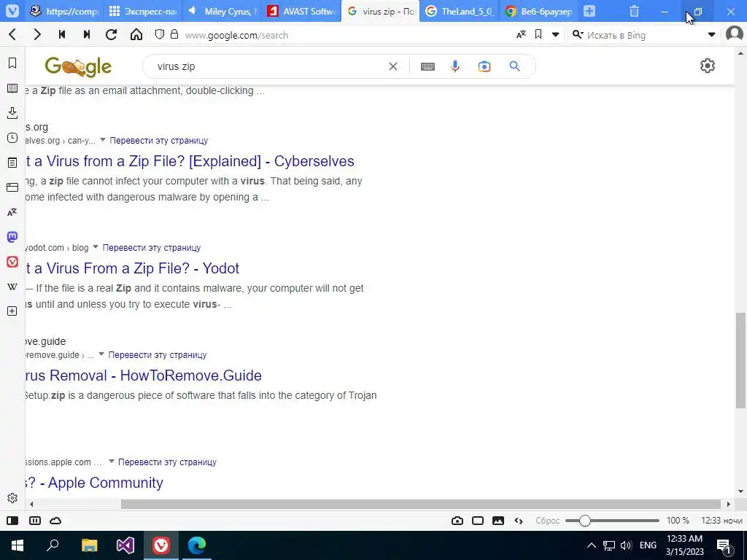
Task: Click the Bing search field
Action: click(643, 35)
